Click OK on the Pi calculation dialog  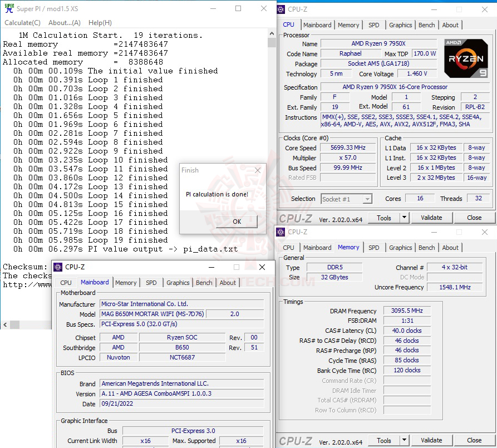[x=236, y=221]
